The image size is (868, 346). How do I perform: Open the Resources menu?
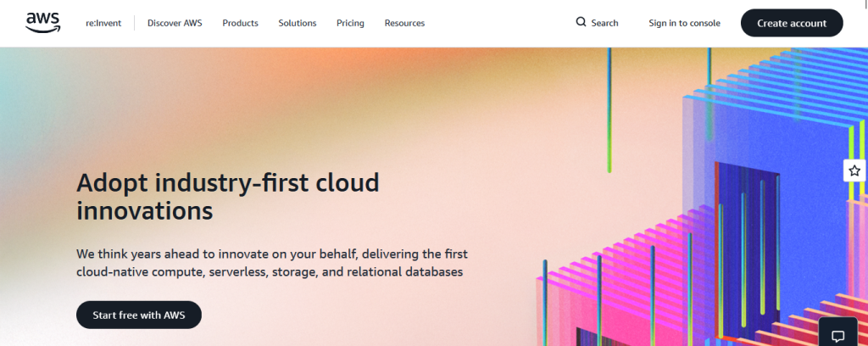404,23
